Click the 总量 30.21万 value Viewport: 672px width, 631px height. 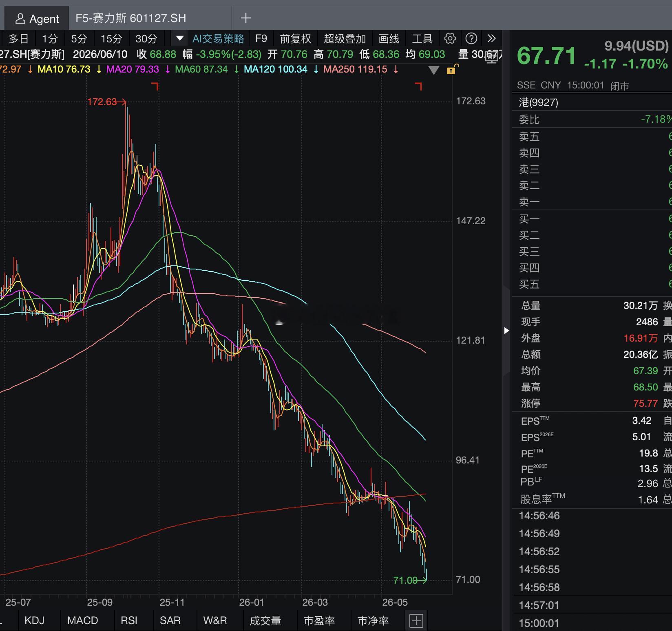coord(641,306)
